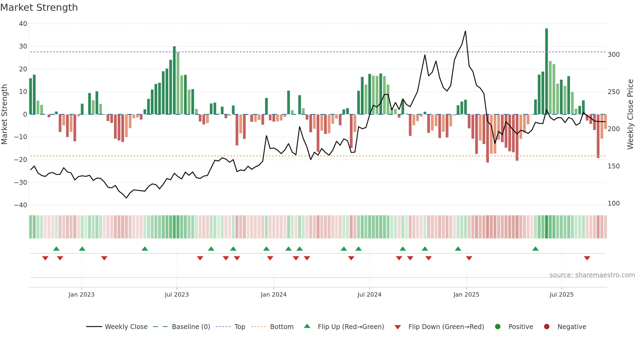Screen dimensions: 644x362
Task: Click the Top legend label
Action: pyautogui.click(x=240, y=327)
